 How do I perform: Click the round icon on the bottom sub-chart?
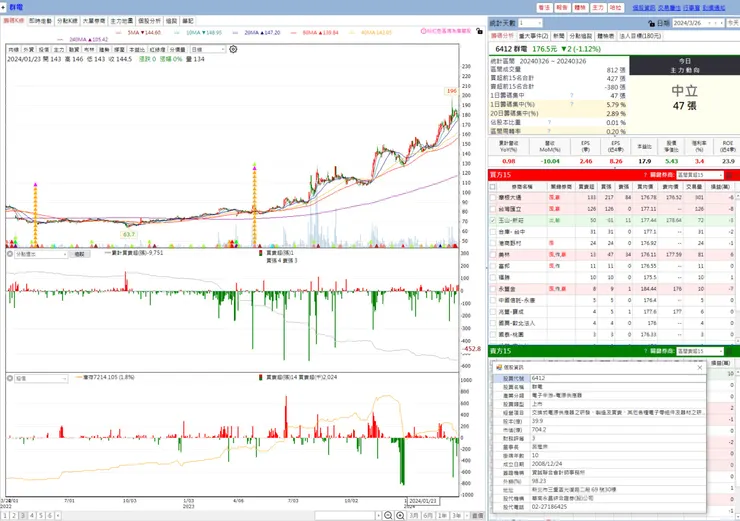click(x=9, y=378)
